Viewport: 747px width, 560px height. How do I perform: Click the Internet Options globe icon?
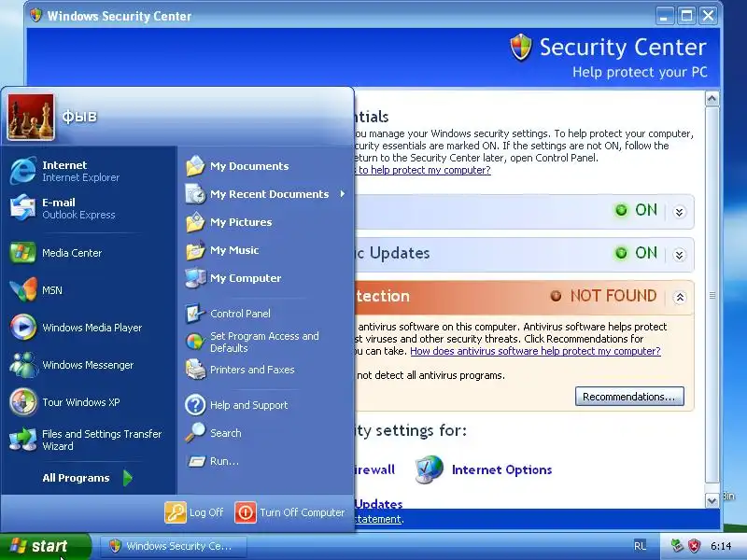[429, 469]
